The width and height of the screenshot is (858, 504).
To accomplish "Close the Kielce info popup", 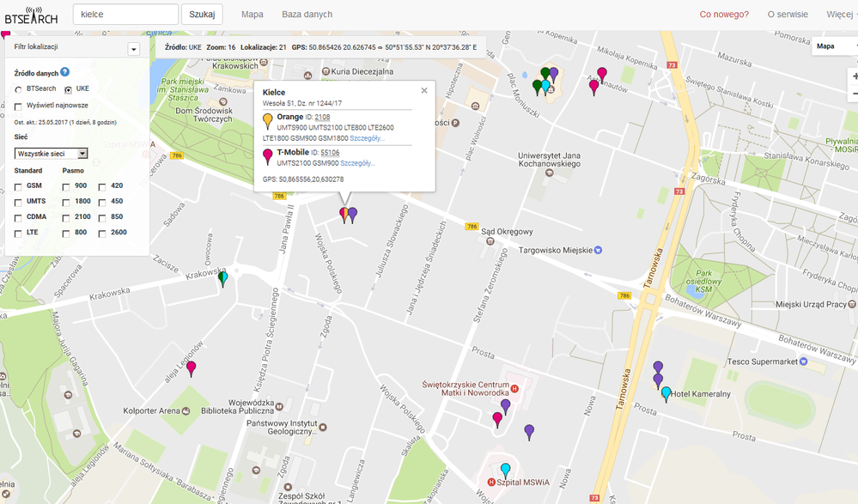I will pyautogui.click(x=423, y=91).
